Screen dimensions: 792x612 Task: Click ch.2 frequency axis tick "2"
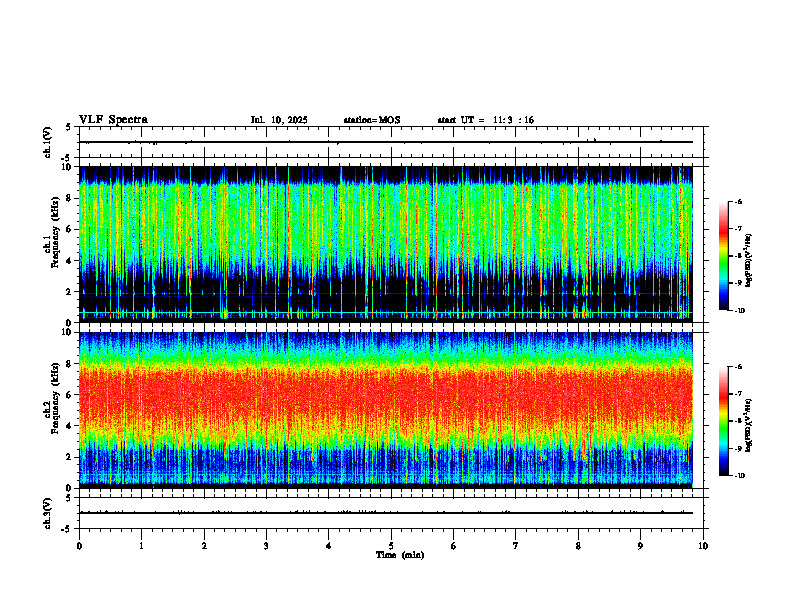pyautogui.click(x=70, y=457)
